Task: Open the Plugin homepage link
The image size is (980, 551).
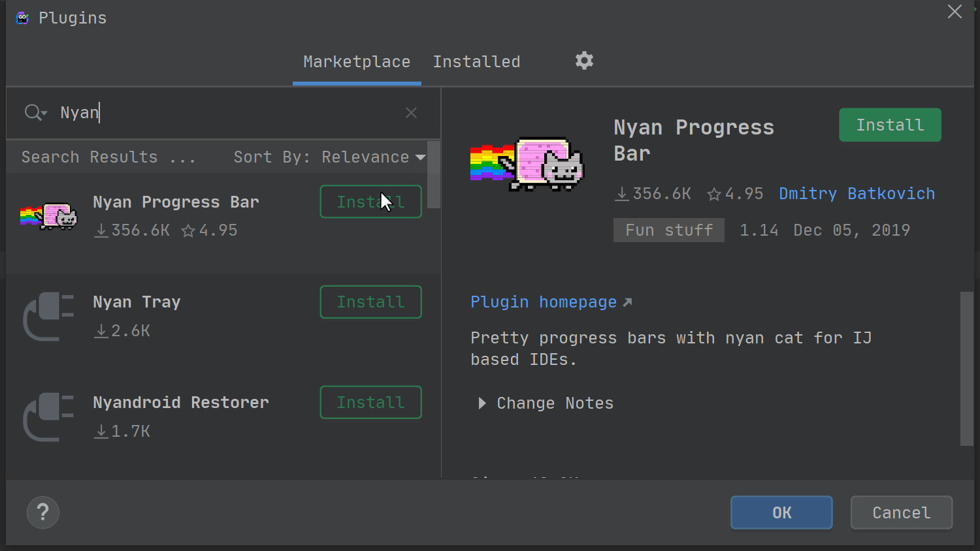Action: [x=551, y=302]
